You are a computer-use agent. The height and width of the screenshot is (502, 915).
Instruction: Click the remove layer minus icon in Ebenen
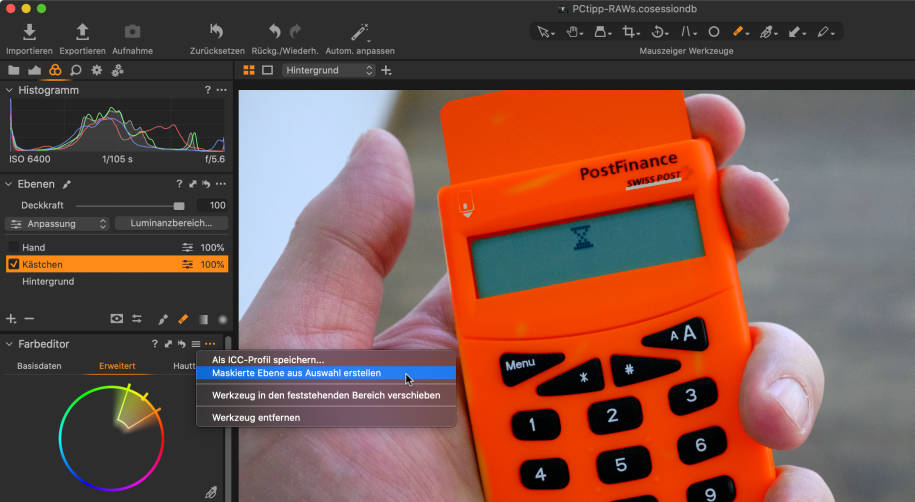29,319
